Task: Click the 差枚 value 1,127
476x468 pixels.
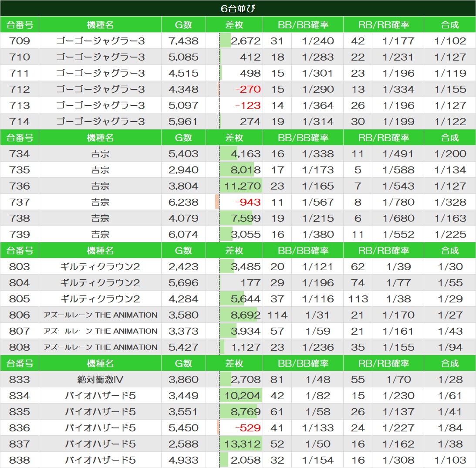Action: (x=246, y=347)
